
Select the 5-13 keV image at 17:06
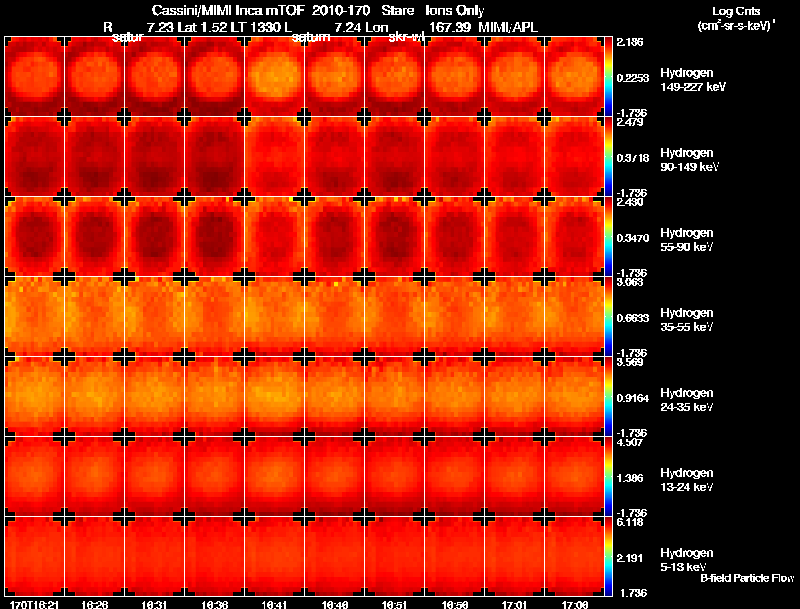574,557
